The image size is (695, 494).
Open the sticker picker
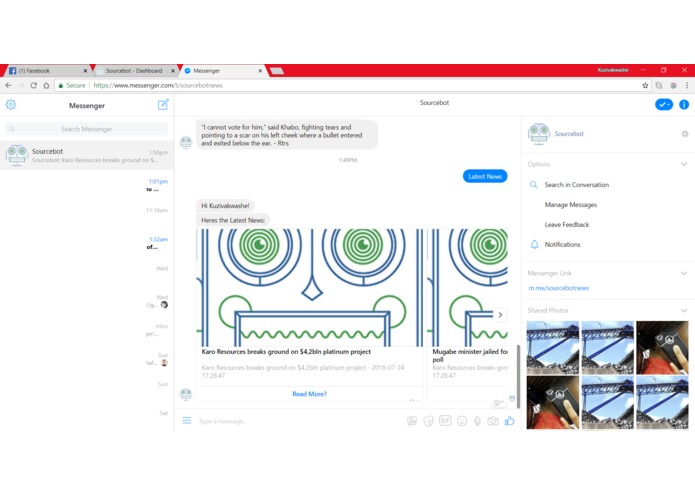pyautogui.click(x=428, y=421)
